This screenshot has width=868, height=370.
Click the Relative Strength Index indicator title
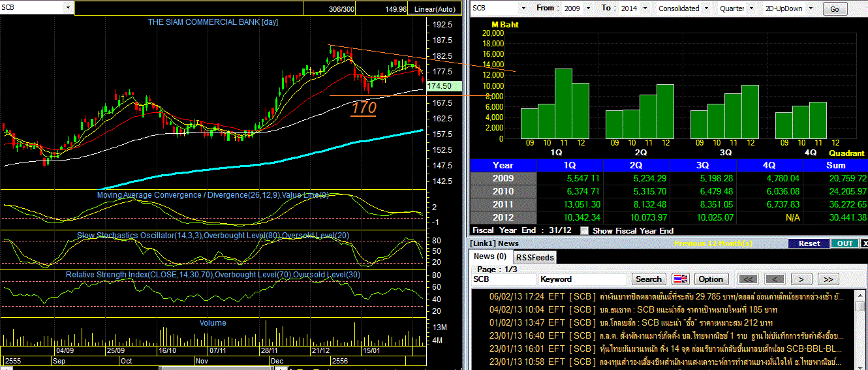pyautogui.click(x=213, y=275)
